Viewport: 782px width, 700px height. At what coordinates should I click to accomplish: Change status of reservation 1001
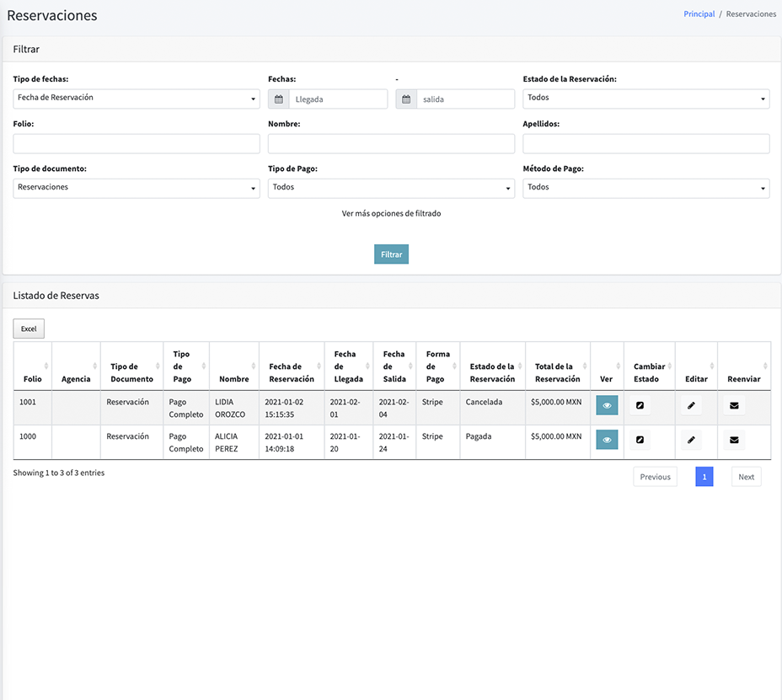(x=640, y=405)
